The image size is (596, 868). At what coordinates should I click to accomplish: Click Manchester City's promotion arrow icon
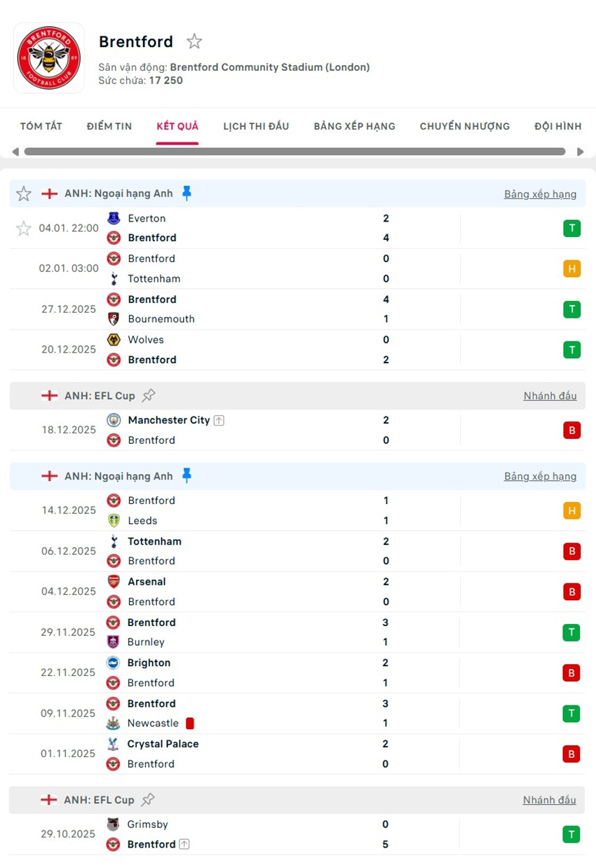(x=217, y=419)
